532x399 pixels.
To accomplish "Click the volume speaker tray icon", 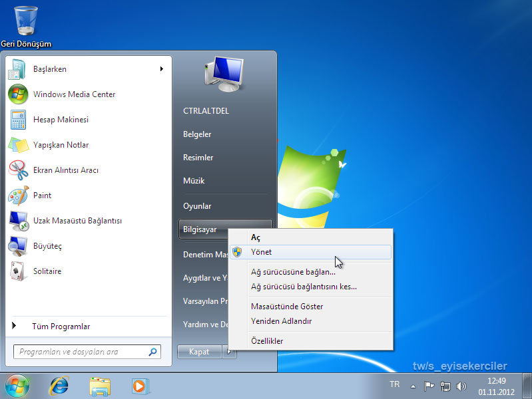I will coord(461,386).
